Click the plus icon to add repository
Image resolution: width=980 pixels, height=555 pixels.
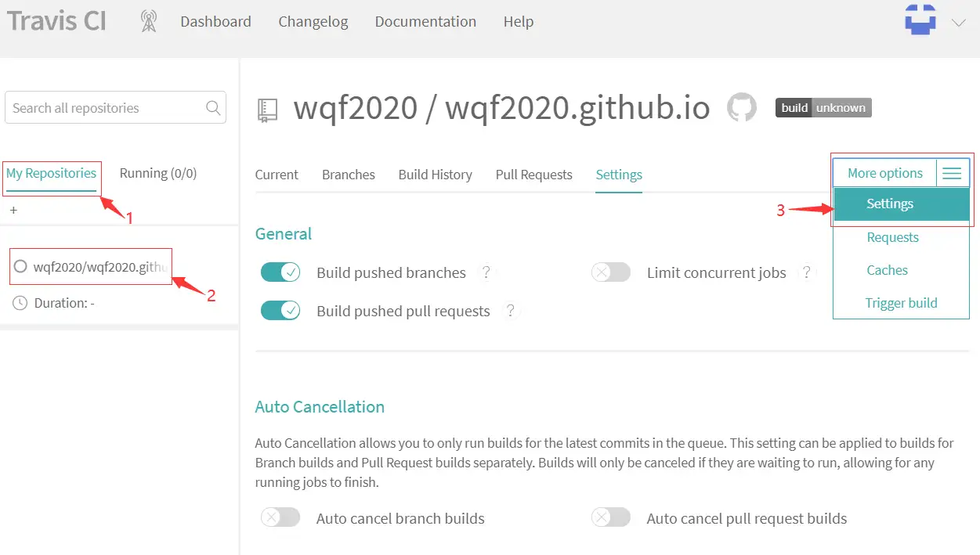(13, 211)
